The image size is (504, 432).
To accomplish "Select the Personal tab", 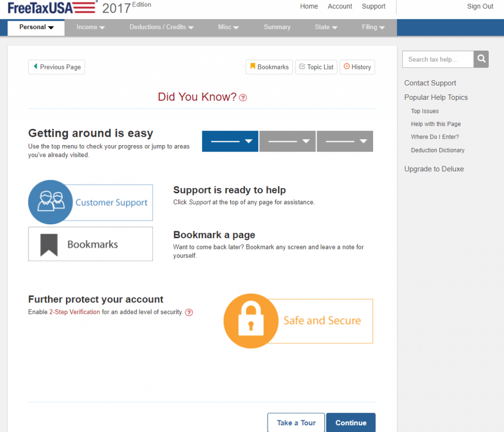I will (x=35, y=28).
